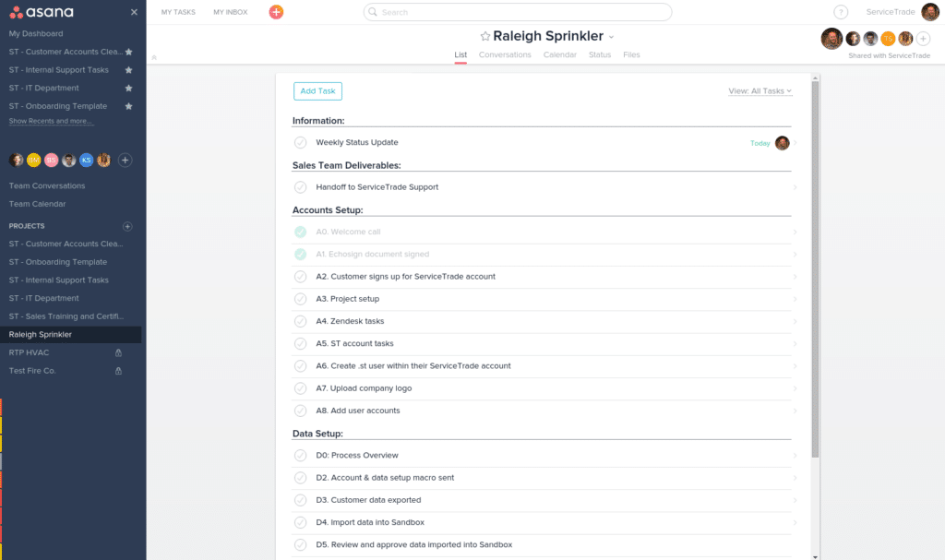This screenshot has width=945, height=560.
Task: Expand Show Recents and more
Action: 51,121
